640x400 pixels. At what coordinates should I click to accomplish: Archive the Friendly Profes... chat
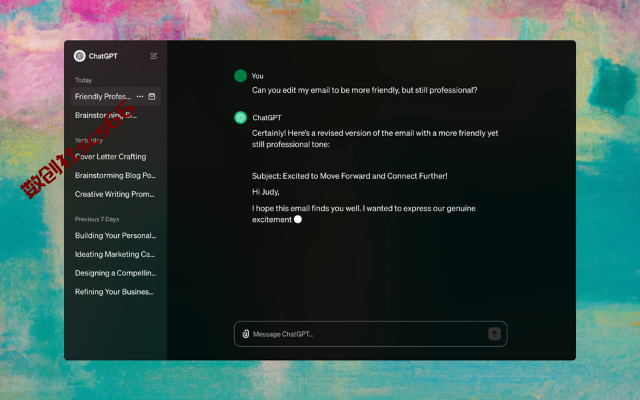[x=152, y=97]
